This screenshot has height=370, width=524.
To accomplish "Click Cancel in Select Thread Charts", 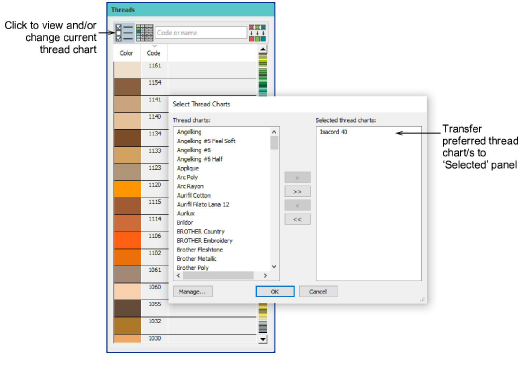I will point(318,291).
